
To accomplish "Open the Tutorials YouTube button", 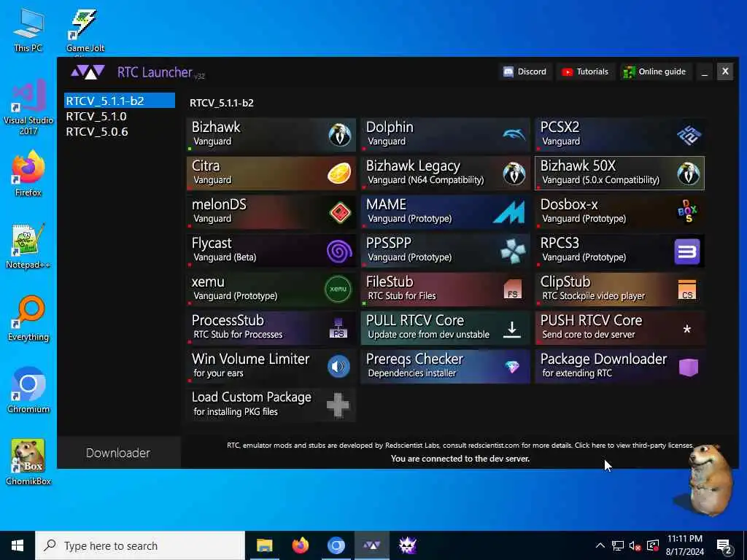I will click(585, 72).
